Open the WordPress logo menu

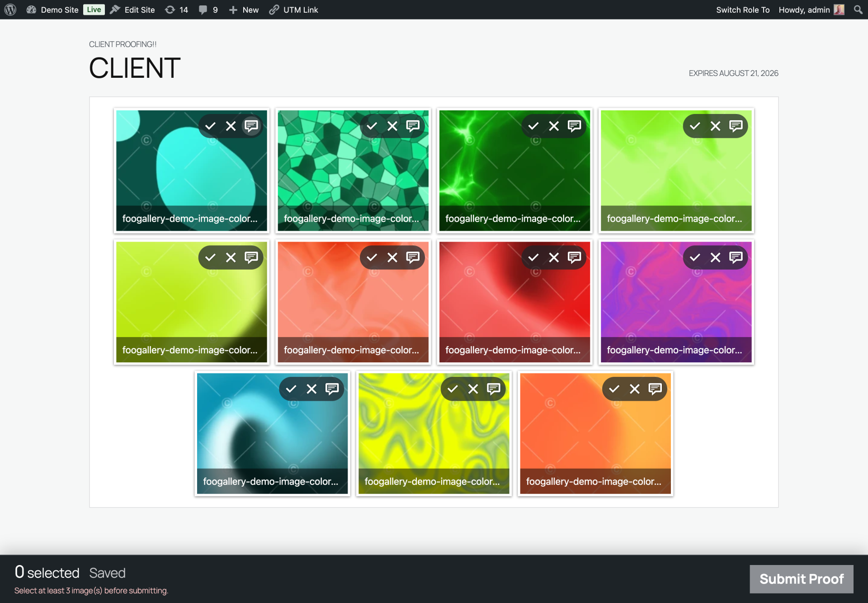[x=10, y=9]
